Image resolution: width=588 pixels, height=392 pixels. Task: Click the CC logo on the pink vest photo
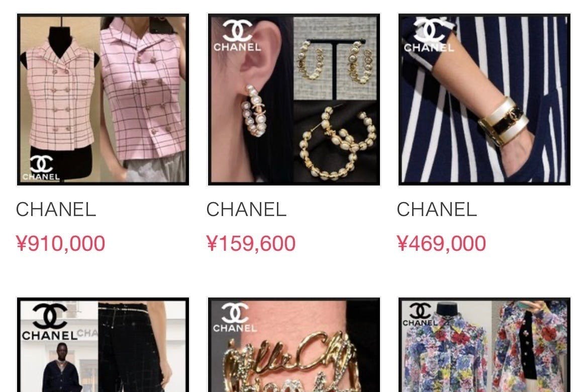(41, 168)
